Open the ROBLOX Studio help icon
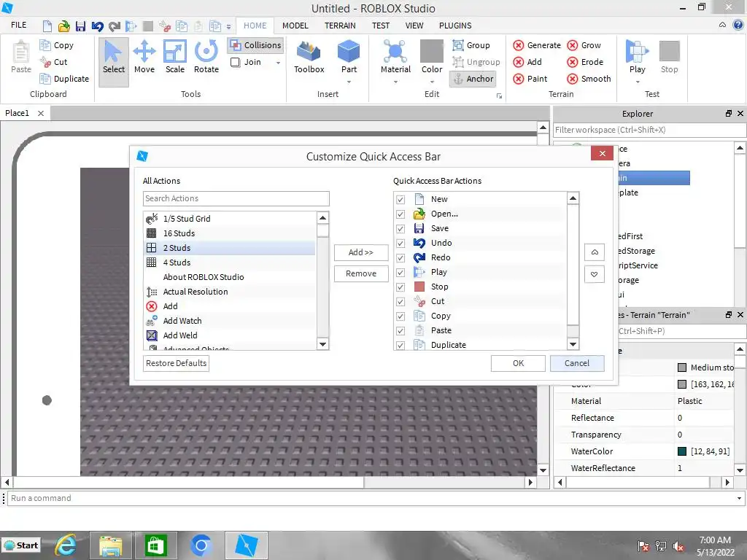This screenshot has height=560, width=747. click(x=738, y=26)
